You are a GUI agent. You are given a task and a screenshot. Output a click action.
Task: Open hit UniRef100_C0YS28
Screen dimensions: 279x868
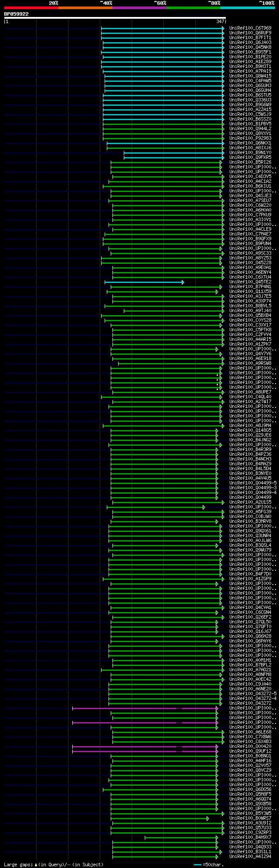[250, 320]
